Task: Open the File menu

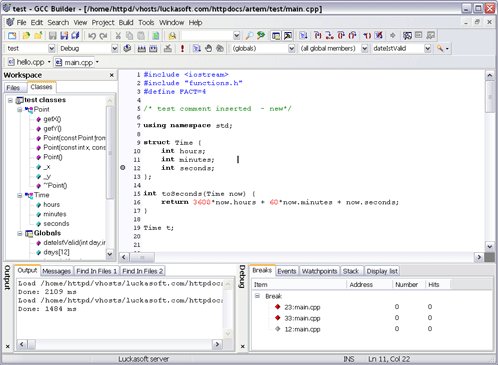Action: point(21,23)
